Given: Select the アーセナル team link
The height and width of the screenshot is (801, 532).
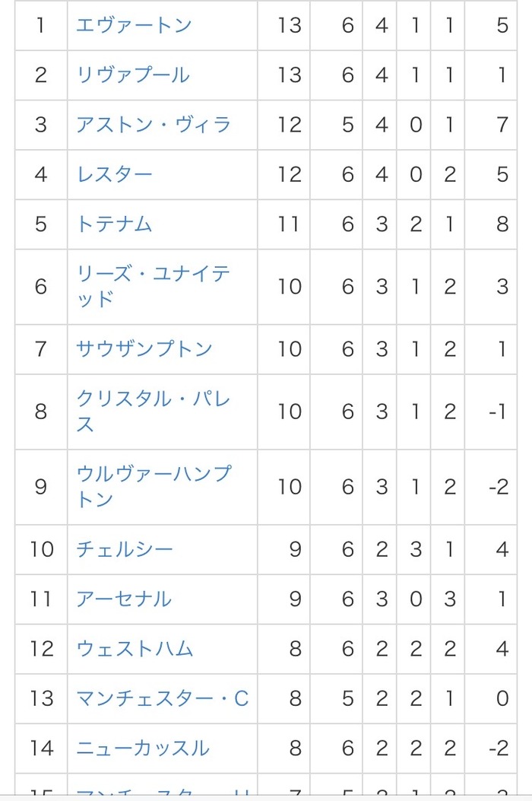Looking at the screenshot, I should (124, 599).
